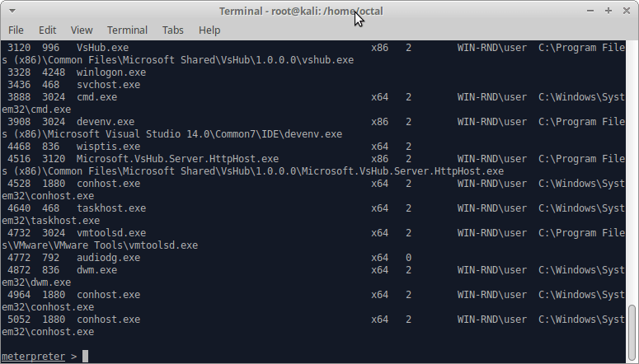Select the VsHub.exe process name
The width and height of the screenshot is (639, 364).
(102, 48)
